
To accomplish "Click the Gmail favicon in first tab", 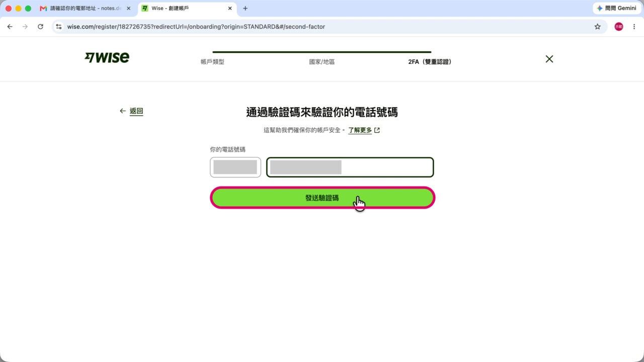I will [44, 9].
